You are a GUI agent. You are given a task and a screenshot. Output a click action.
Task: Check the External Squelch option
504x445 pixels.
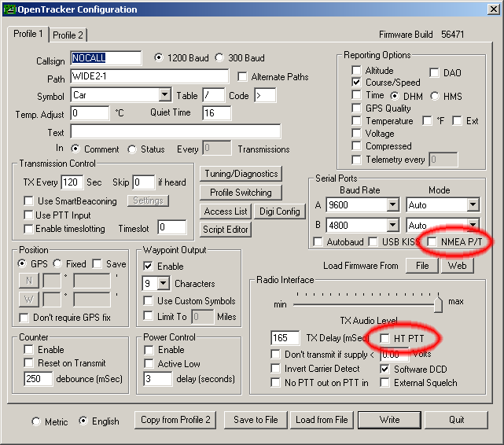384,383
